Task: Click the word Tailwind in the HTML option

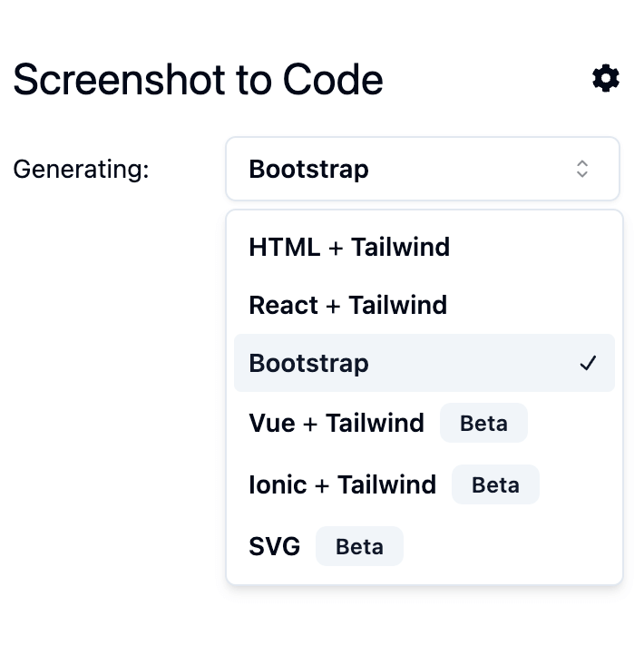Action: (400, 247)
